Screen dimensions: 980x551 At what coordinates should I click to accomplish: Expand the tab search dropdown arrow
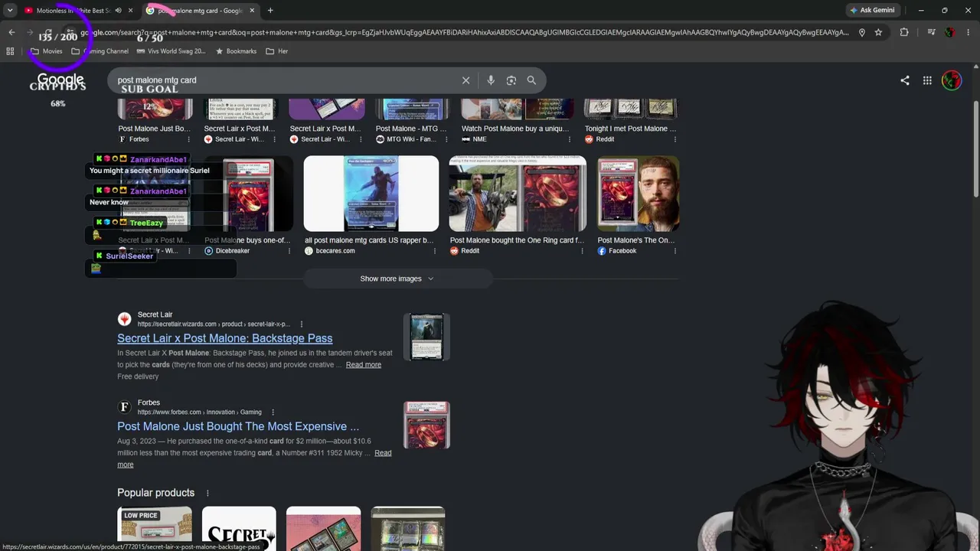(x=10, y=11)
